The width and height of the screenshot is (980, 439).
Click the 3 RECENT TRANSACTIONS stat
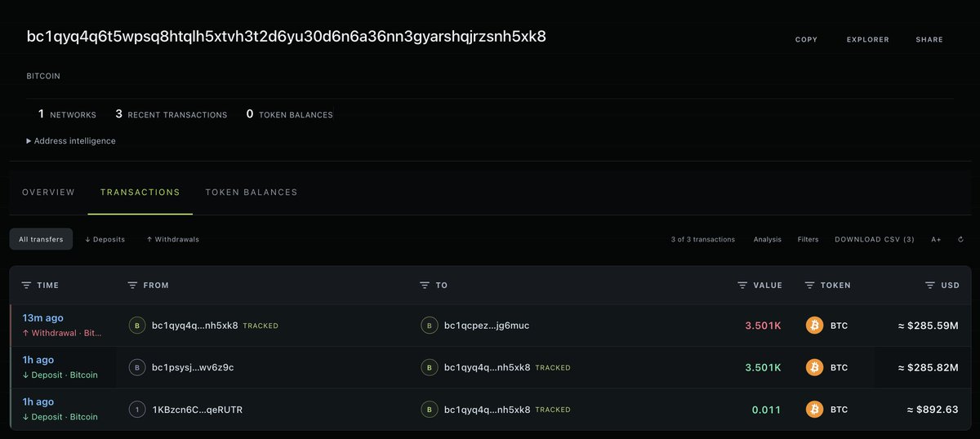pyautogui.click(x=171, y=114)
